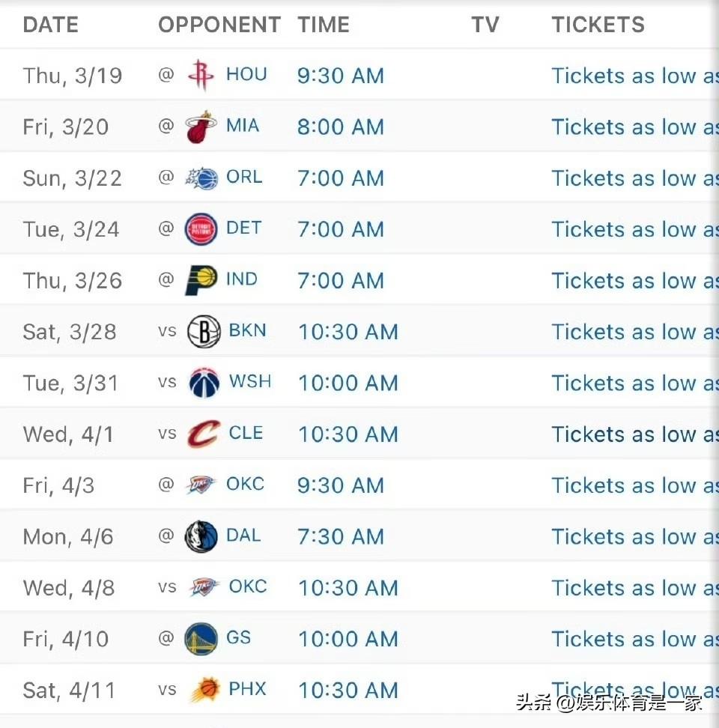Open the HOU team link
This screenshot has height=728, width=719.
246,74
